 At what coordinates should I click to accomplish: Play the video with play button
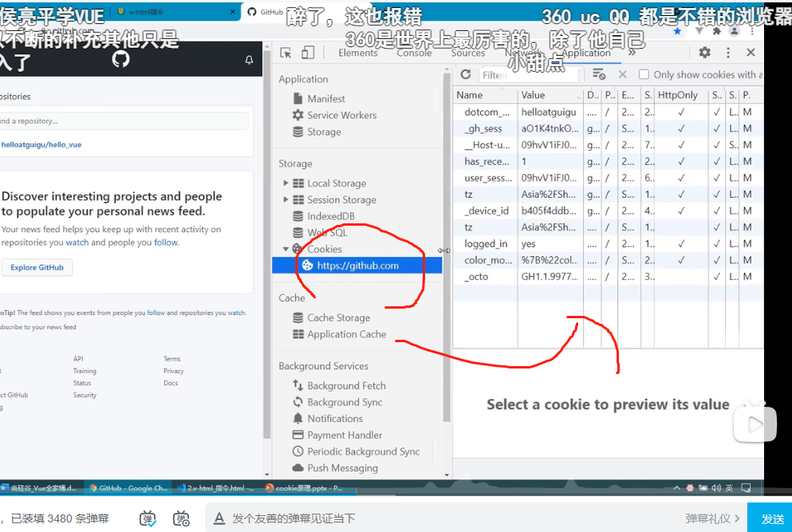coord(755,424)
